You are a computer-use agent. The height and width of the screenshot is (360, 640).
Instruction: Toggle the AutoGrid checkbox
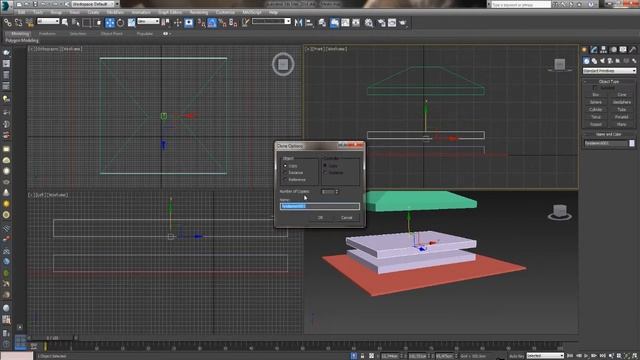595,88
